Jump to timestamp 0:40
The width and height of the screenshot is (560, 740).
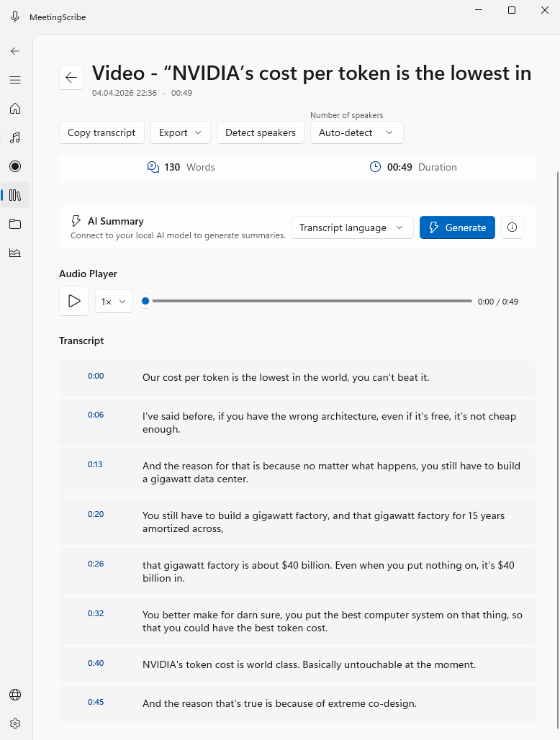[x=96, y=663]
